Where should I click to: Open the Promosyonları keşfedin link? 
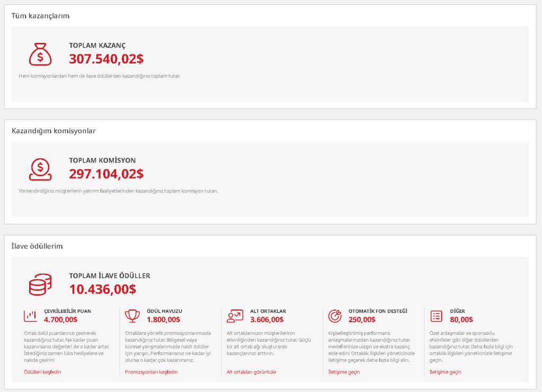(x=151, y=372)
